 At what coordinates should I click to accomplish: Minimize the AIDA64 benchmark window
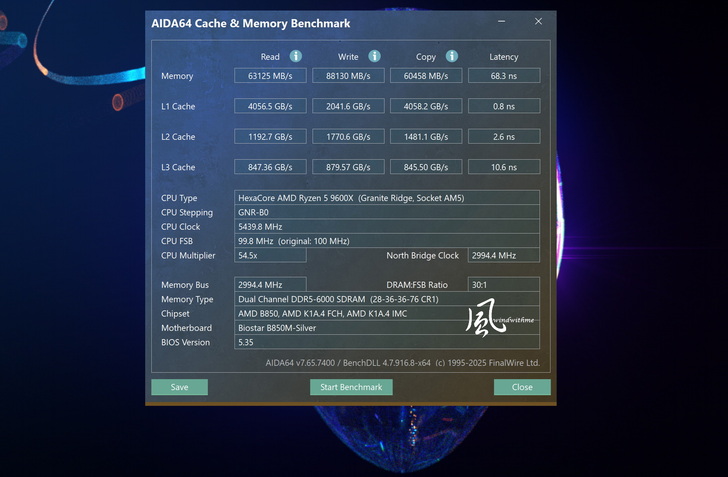click(x=501, y=21)
